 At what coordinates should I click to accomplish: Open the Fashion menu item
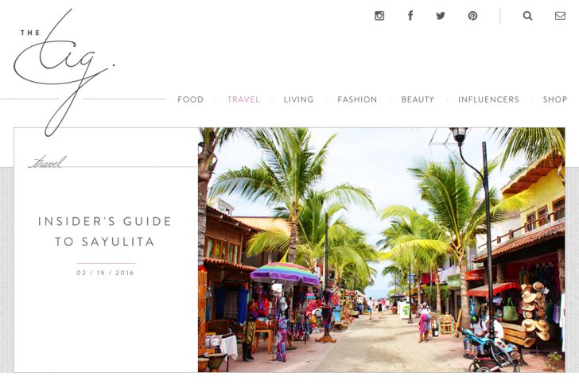[x=357, y=99]
